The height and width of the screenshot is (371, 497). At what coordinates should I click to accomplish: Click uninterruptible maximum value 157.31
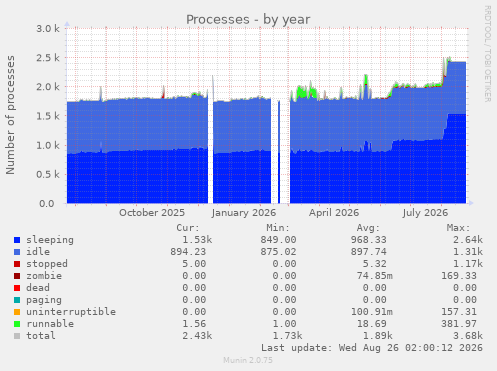[x=459, y=312]
